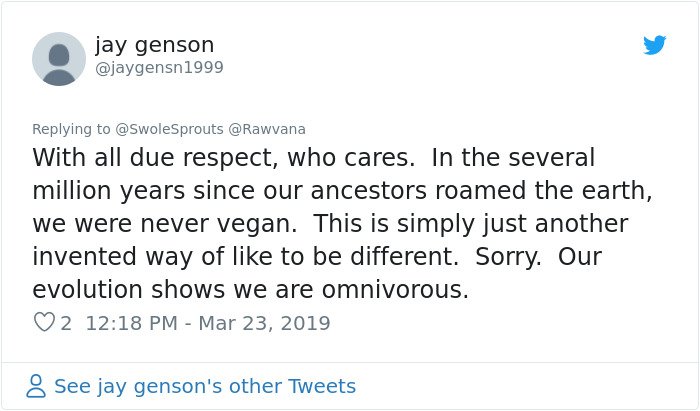This screenshot has width=700, height=411.
Task: Click the like count number 2
Action: (x=66, y=323)
